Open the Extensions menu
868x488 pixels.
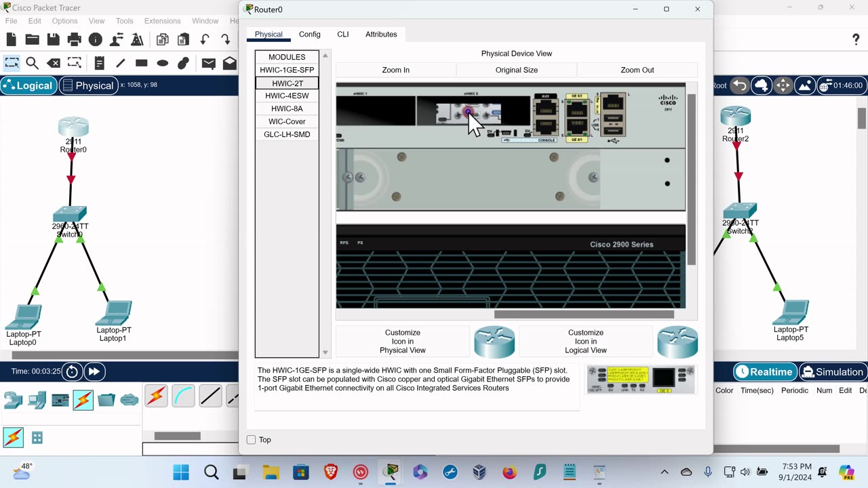pyautogui.click(x=163, y=21)
